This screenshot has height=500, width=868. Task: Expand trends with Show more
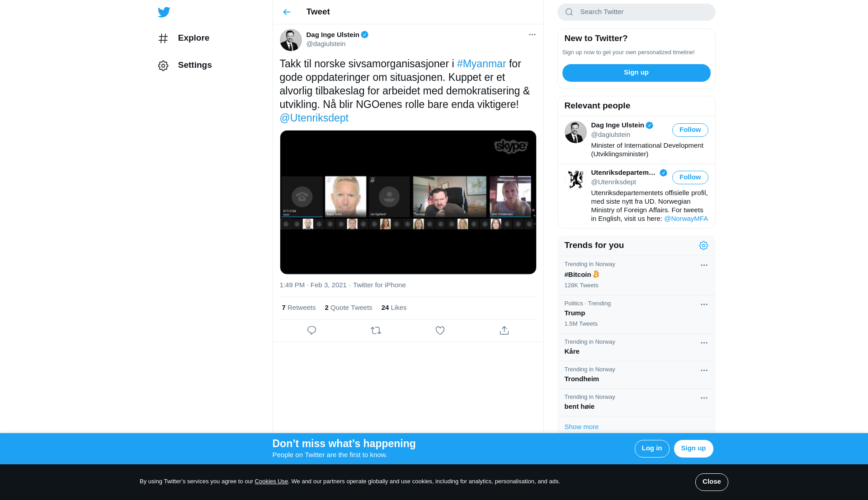point(581,427)
